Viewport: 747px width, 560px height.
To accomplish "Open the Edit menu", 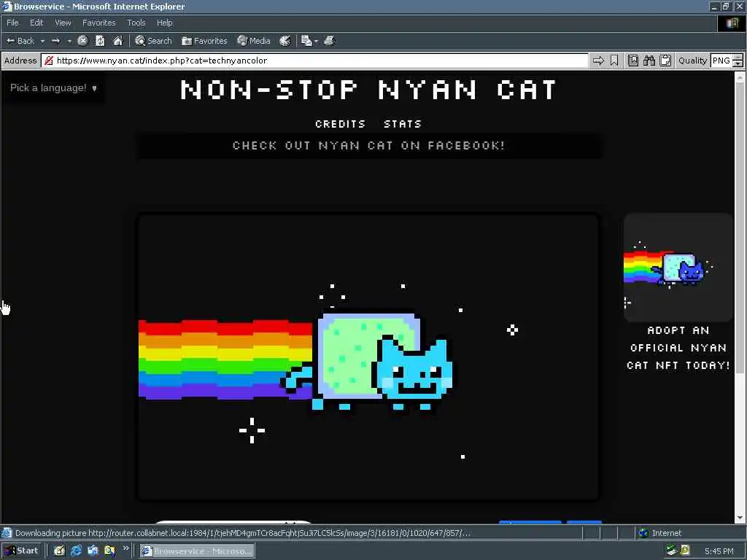I will point(36,23).
